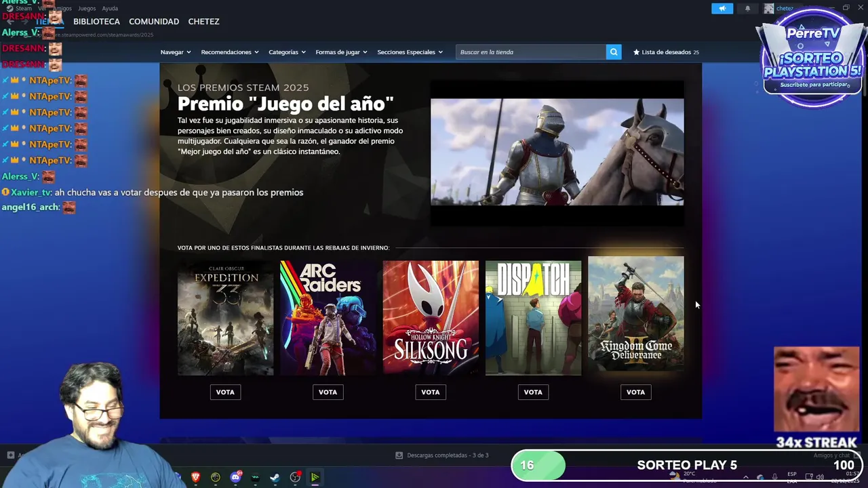Expand the Navegar dropdown
This screenshot has height=488, width=868.
tap(176, 52)
